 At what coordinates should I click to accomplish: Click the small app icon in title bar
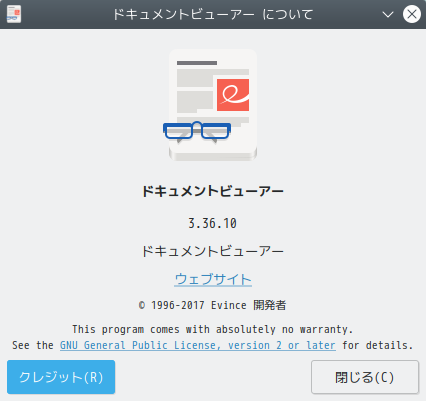[14, 14]
